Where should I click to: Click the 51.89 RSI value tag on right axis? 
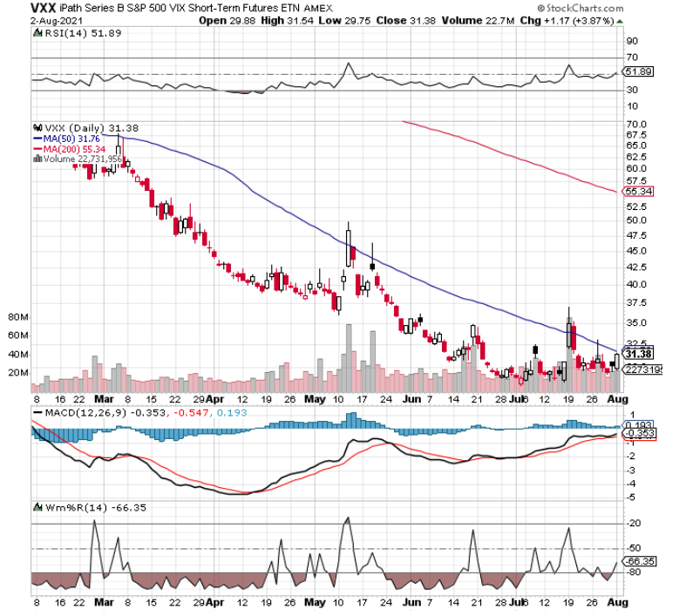638,71
